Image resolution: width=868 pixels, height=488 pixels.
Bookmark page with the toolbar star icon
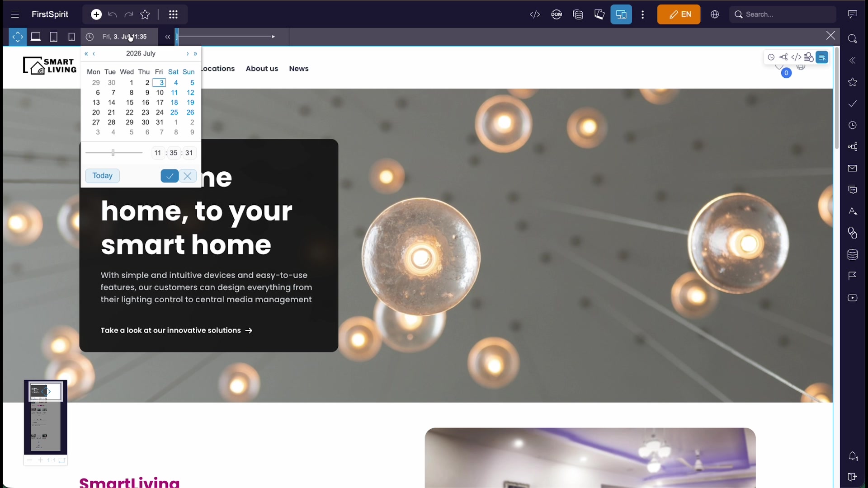click(145, 14)
